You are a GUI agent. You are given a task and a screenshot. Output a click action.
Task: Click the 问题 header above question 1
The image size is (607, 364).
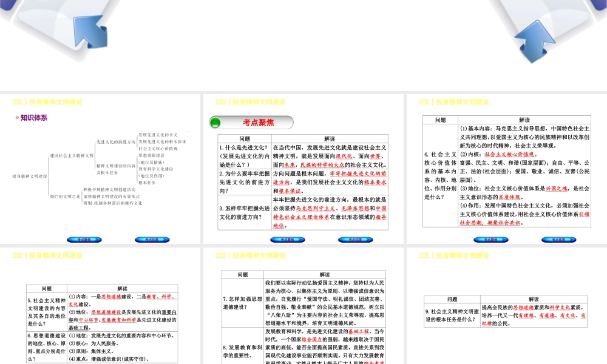pyautogui.click(x=245, y=139)
